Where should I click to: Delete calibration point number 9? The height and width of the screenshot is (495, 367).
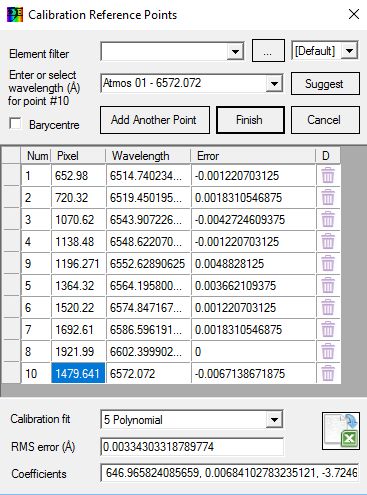pyautogui.click(x=328, y=263)
